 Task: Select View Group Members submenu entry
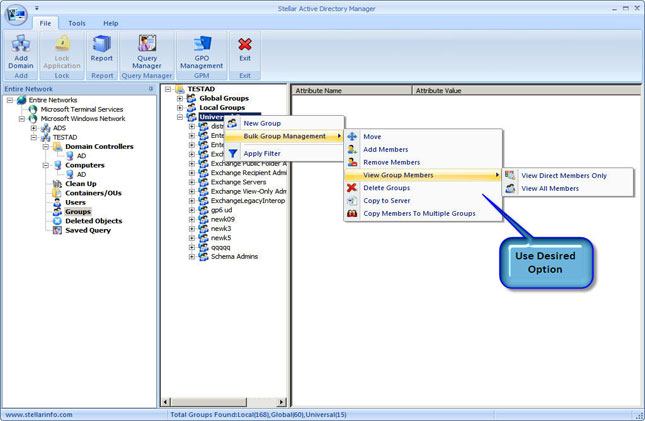(422, 175)
